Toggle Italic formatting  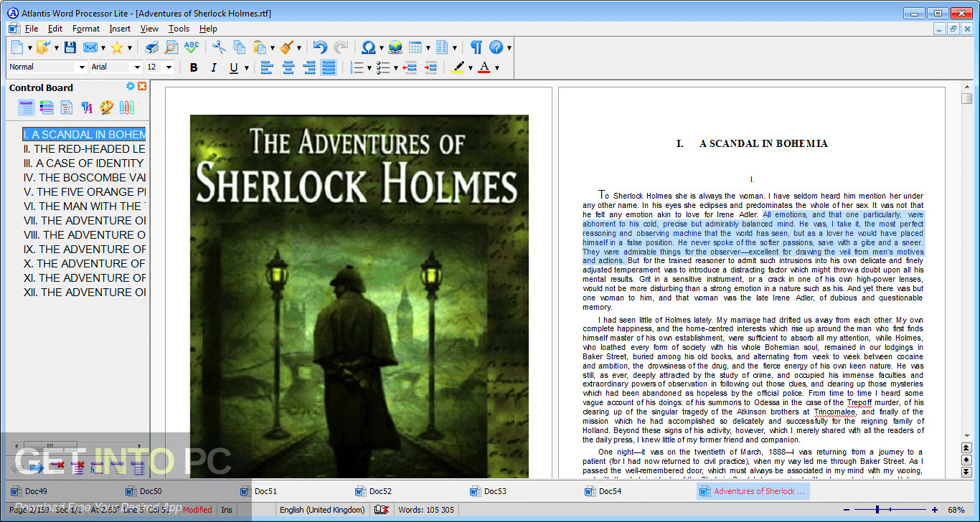coord(213,67)
